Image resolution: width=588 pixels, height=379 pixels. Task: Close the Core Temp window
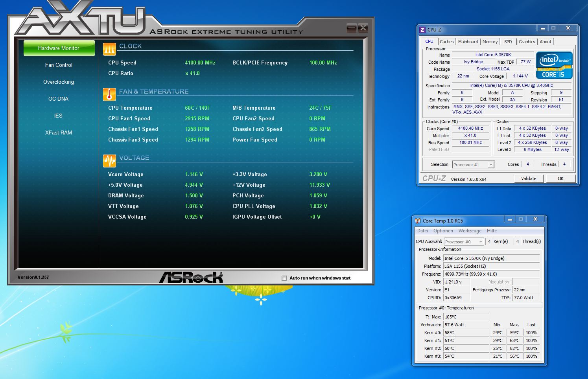535,219
